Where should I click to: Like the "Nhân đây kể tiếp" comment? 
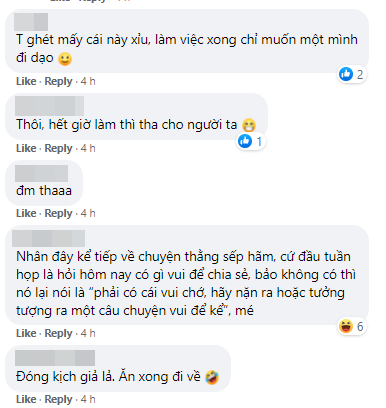pos(26,333)
